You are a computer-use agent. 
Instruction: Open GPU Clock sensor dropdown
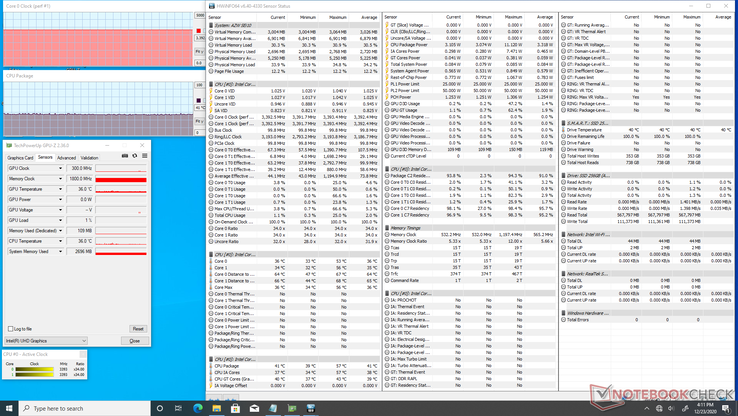point(60,168)
